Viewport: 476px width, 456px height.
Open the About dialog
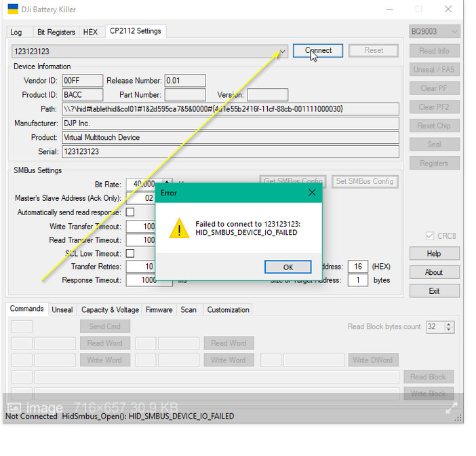point(434,272)
